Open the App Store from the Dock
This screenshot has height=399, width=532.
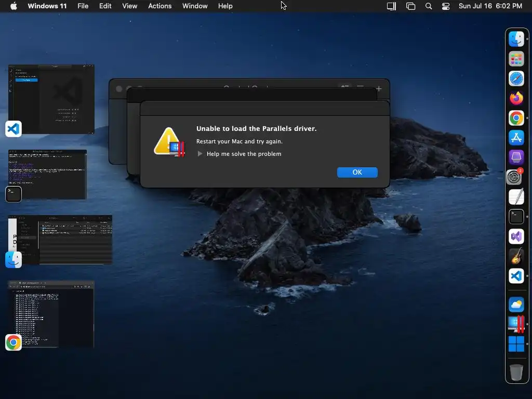(516, 138)
